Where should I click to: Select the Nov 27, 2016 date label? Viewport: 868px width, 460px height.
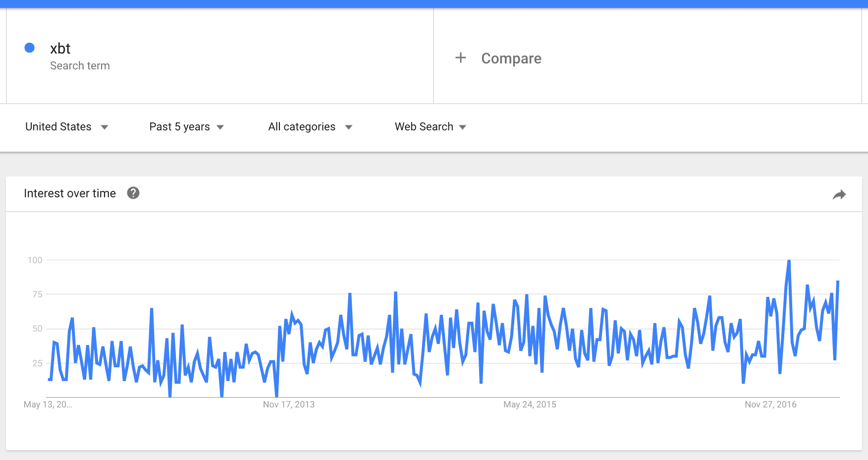coord(770,404)
